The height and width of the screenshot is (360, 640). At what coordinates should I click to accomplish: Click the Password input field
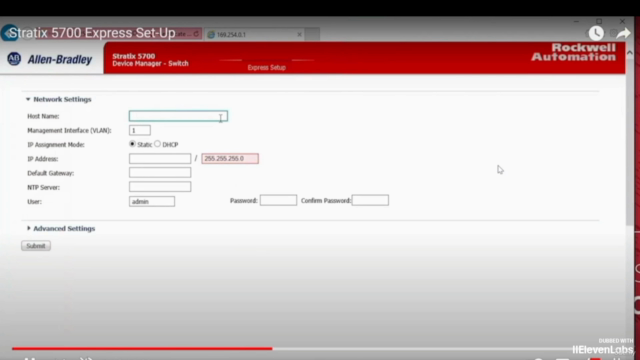tap(278, 200)
